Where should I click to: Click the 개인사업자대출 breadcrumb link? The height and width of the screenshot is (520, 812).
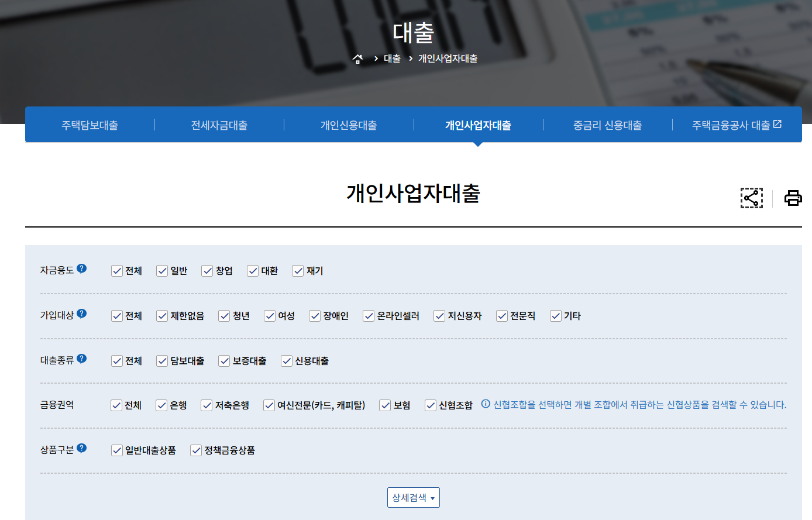448,58
